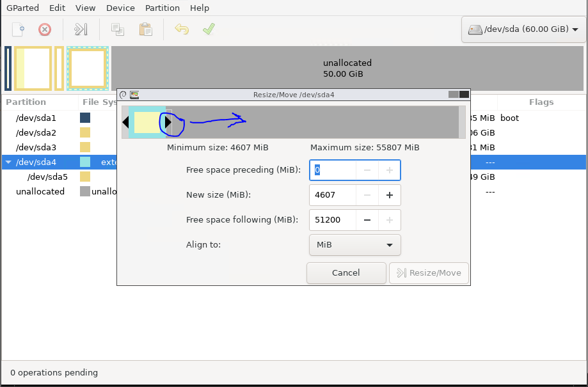The width and height of the screenshot is (588, 387).
Task: Click the Delete partition red icon
Action: coord(45,29)
